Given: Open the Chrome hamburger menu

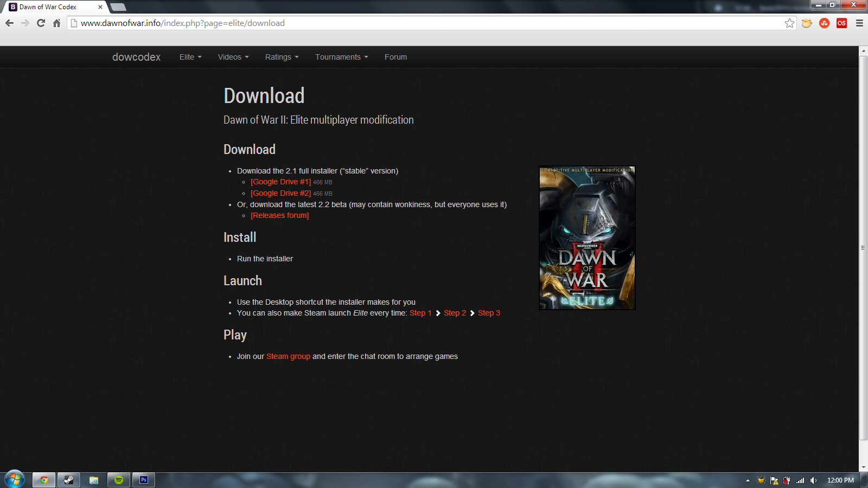Looking at the screenshot, I should [859, 23].
